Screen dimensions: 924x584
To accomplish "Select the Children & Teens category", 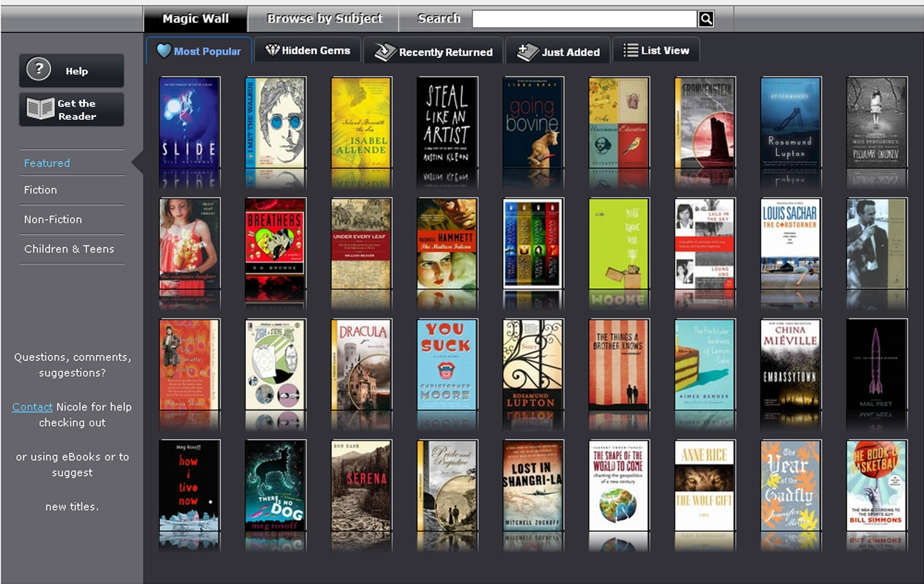I will (x=69, y=249).
